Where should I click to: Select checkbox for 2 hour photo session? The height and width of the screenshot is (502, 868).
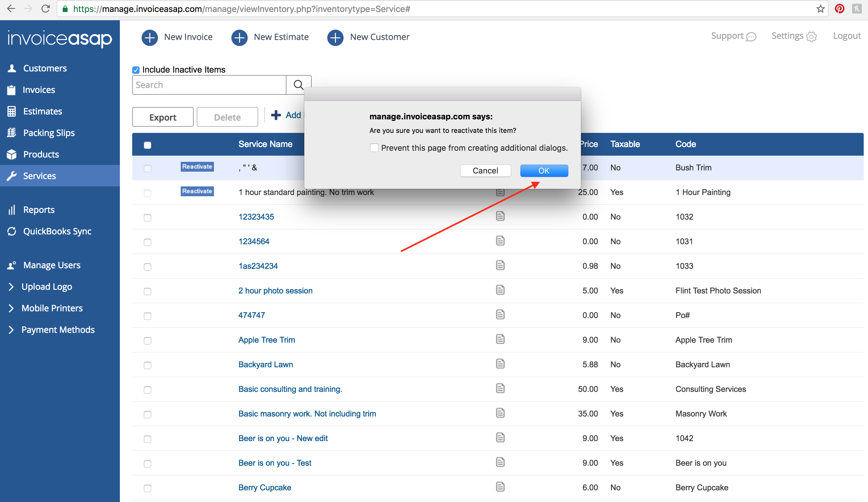pyautogui.click(x=148, y=292)
